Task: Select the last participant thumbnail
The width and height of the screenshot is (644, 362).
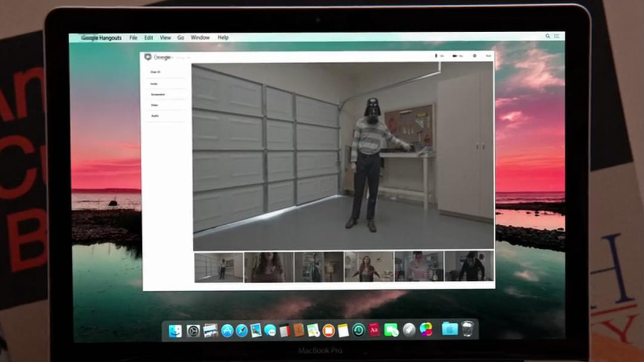Action: click(x=469, y=267)
